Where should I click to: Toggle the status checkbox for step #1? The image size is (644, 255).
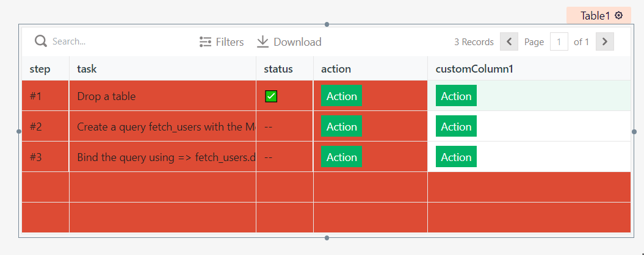[271, 96]
